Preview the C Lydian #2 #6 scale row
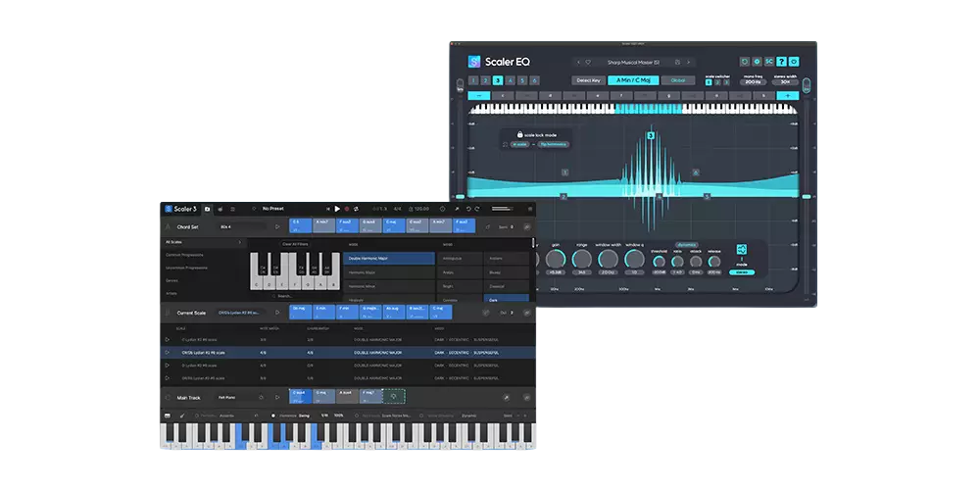Image resolution: width=980 pixels, height=490 pixels. point(167,339)
